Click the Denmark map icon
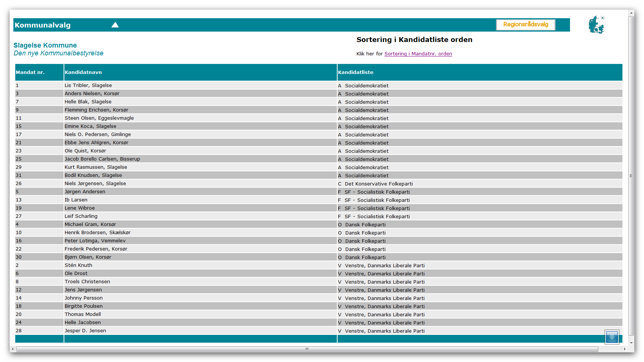 [596, 25]
